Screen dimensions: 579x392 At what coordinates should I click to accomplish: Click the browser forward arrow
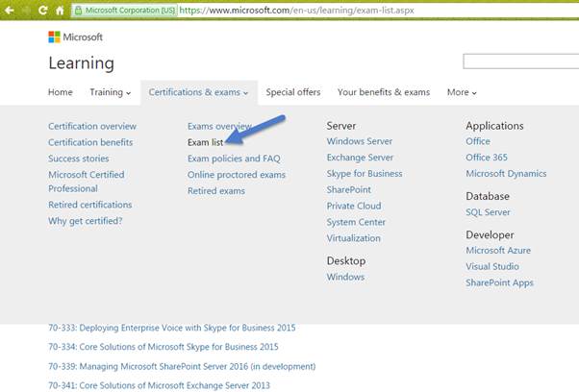pyautogui.click(x=26, y=10)
